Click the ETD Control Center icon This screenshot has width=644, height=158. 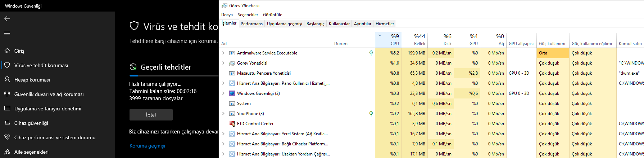point(232,124)
